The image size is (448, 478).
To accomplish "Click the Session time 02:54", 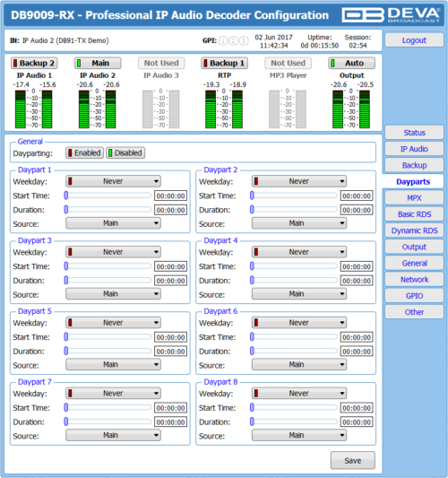I will click(x=358, y=46).
